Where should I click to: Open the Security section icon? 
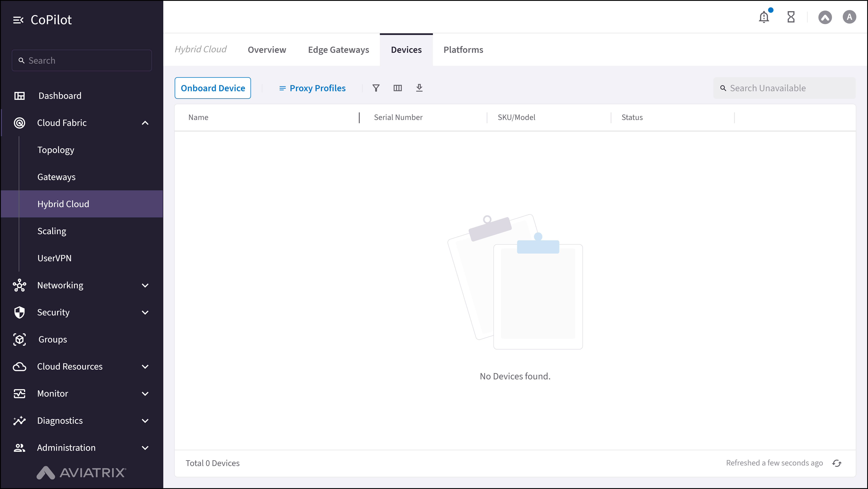click(x=20, y=312)
